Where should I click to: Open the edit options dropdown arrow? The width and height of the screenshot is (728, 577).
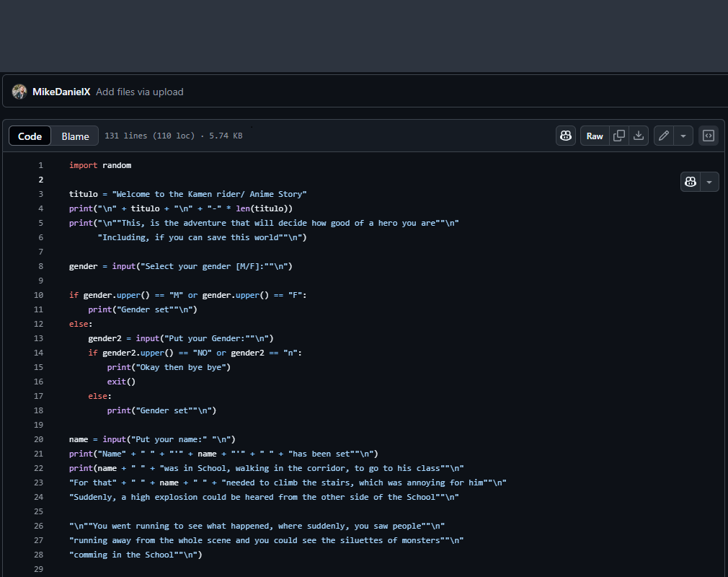(x=682, y=136)
